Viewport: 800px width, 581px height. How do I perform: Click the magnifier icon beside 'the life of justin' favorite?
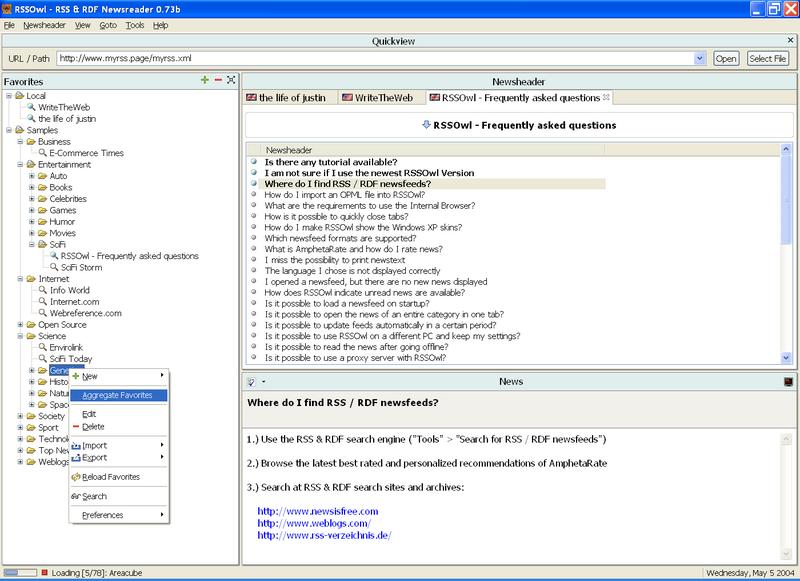pos(32,118)
